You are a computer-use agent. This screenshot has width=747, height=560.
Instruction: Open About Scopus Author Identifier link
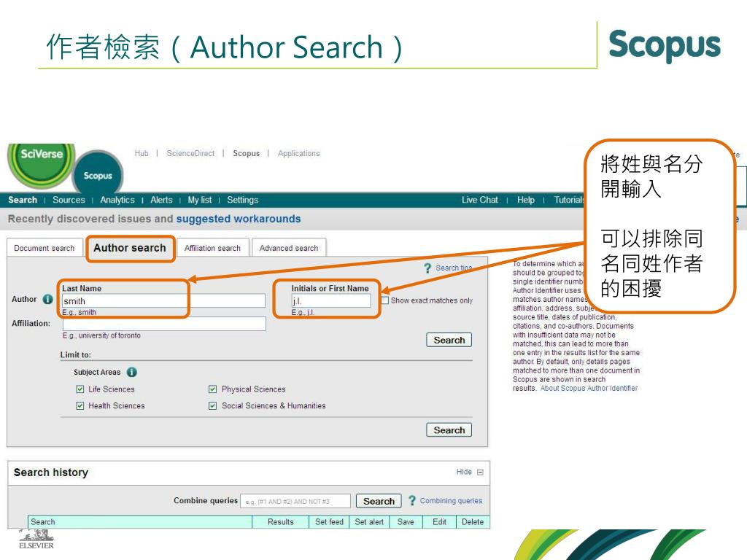point(589,388)
